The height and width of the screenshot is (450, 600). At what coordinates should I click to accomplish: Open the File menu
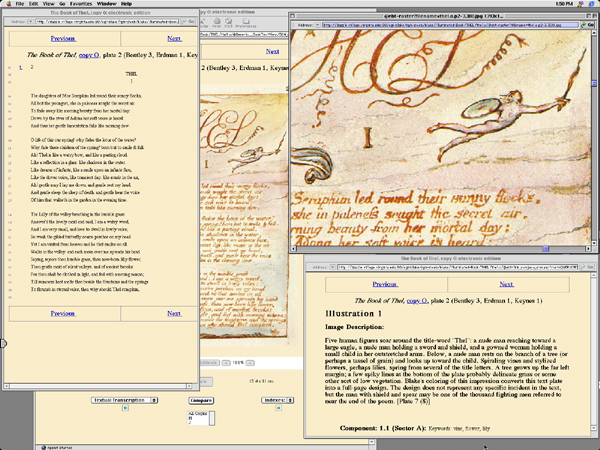tap(20, 4)
